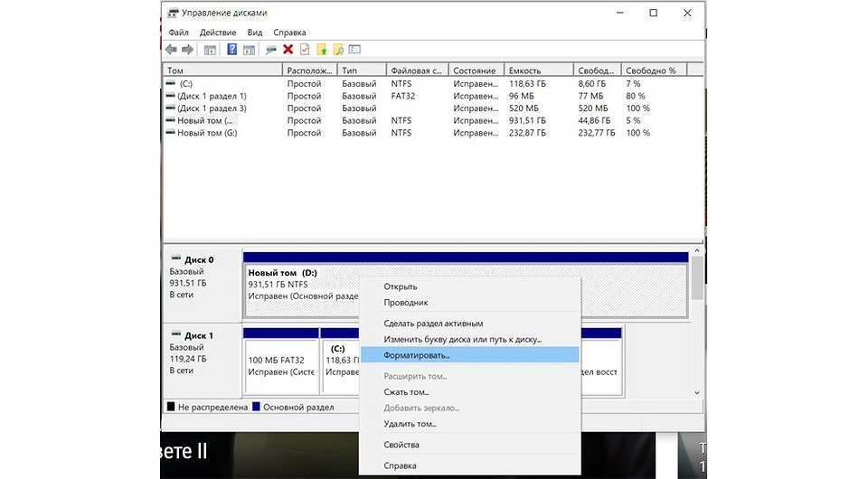Choose Удалить том in context menu
The image size is (868, 479).
pos(469,424)
